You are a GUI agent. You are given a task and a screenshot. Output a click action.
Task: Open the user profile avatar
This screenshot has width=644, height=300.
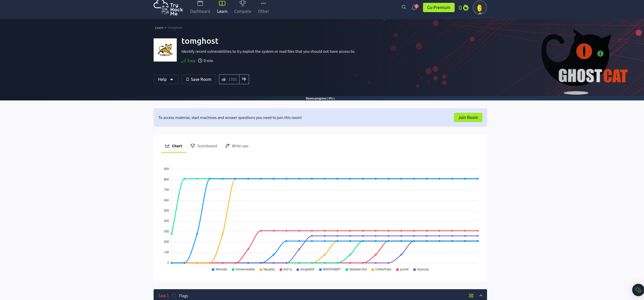coord(480,8)
